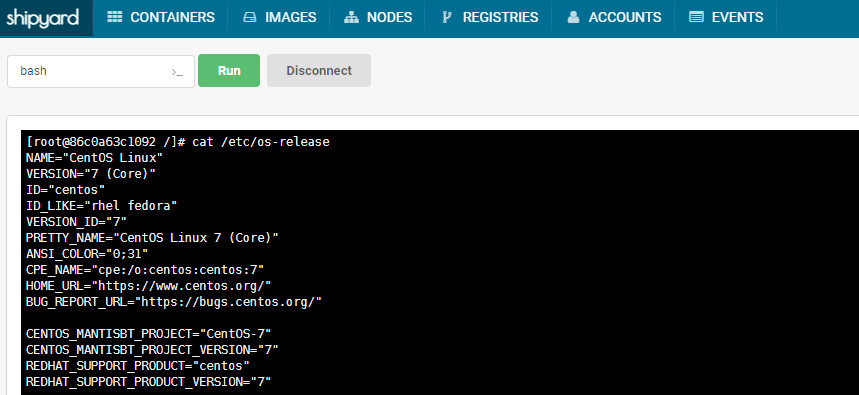This screenshot has width=859, height=395.
Task: Click ID_LIKE="rhel fedora" line
Action: point(101,206)
